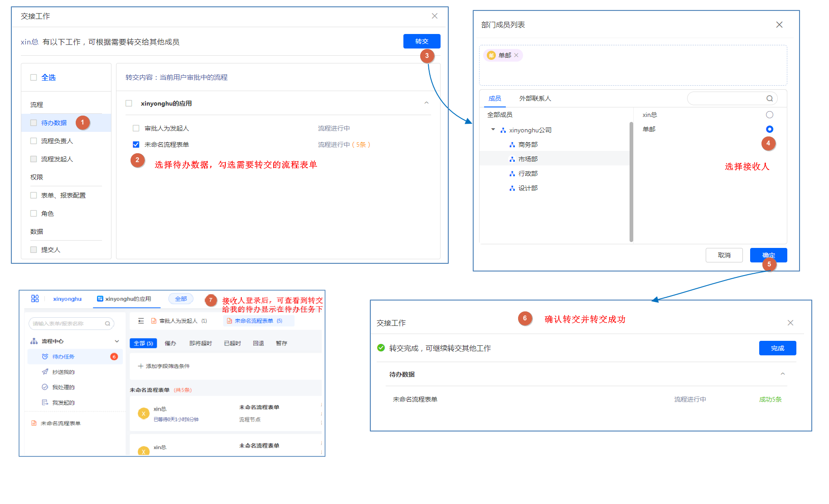Click the 请输入表单/报表名称 search field
Viewport: 829px width, 504px height.
[68, 324]
